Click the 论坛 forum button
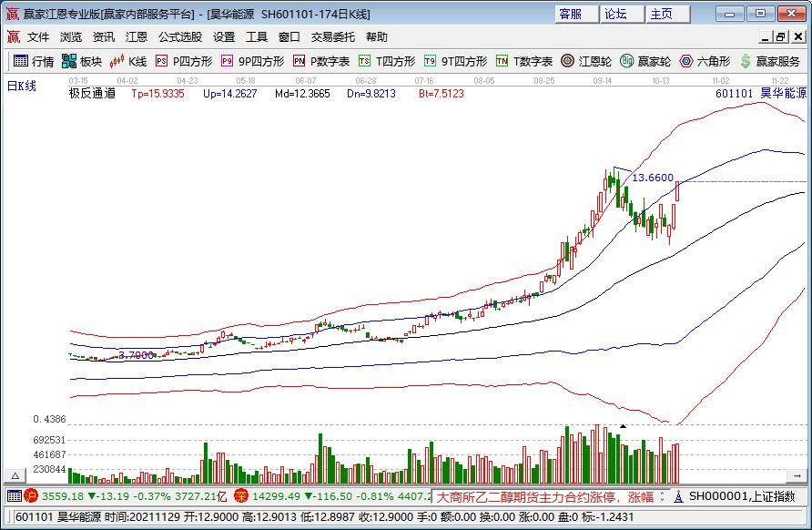Image resolution: width=812 pixels, height=530 pixels. (622, 14)
